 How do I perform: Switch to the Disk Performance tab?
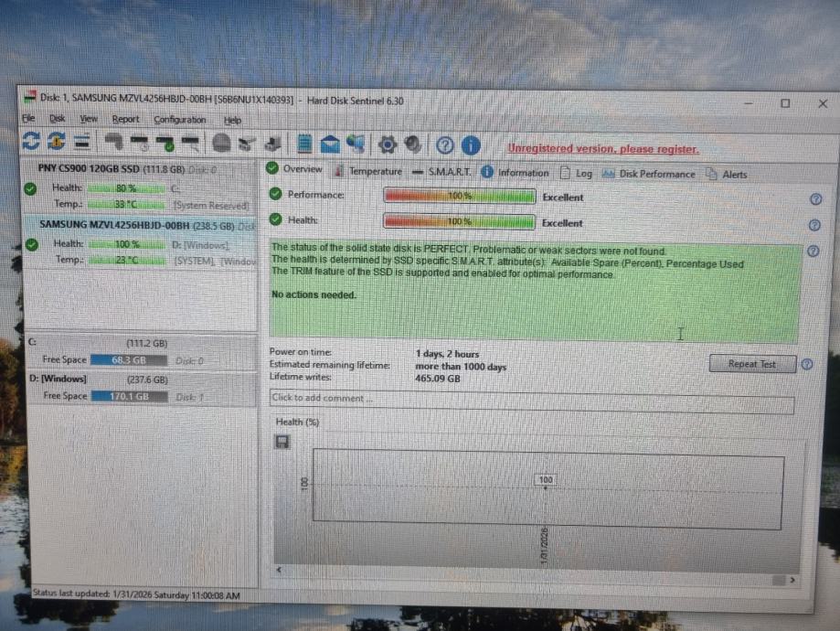[x=648, y=175]
